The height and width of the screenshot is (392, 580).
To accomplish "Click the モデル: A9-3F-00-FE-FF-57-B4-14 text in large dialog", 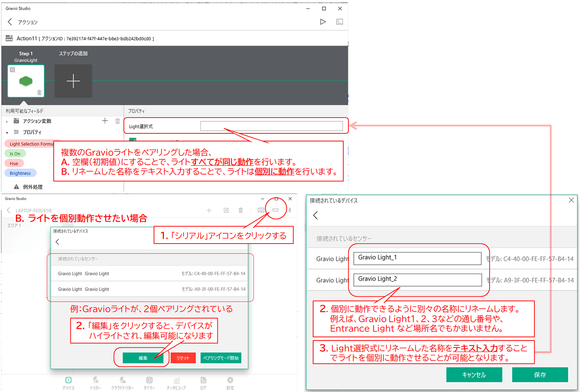I will [x=530, y=280].
